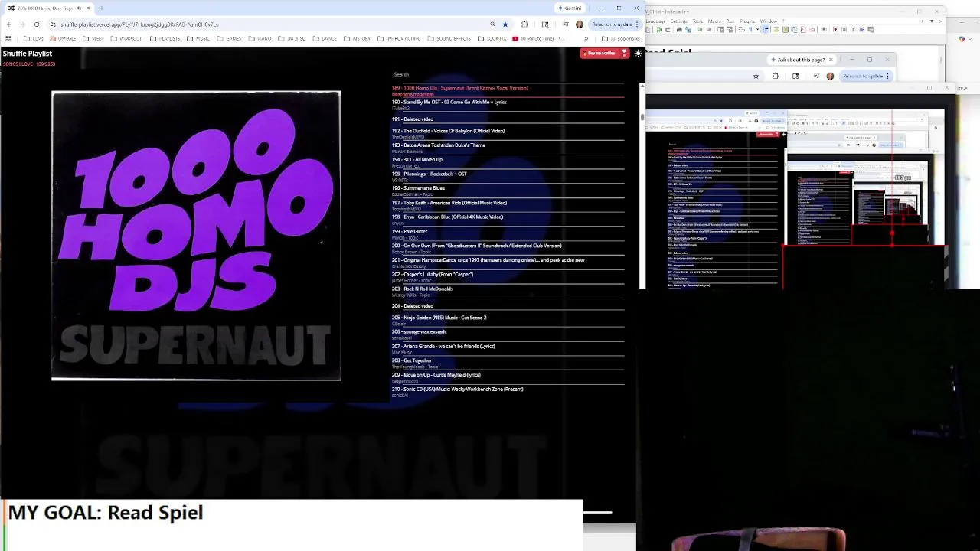
Task: Open the apps grid icon in bookmarks bar
Action: (x=8, y=38)
